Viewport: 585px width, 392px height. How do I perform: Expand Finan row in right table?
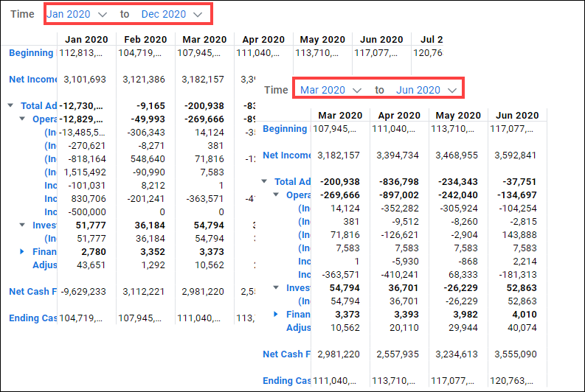[276, 314]
